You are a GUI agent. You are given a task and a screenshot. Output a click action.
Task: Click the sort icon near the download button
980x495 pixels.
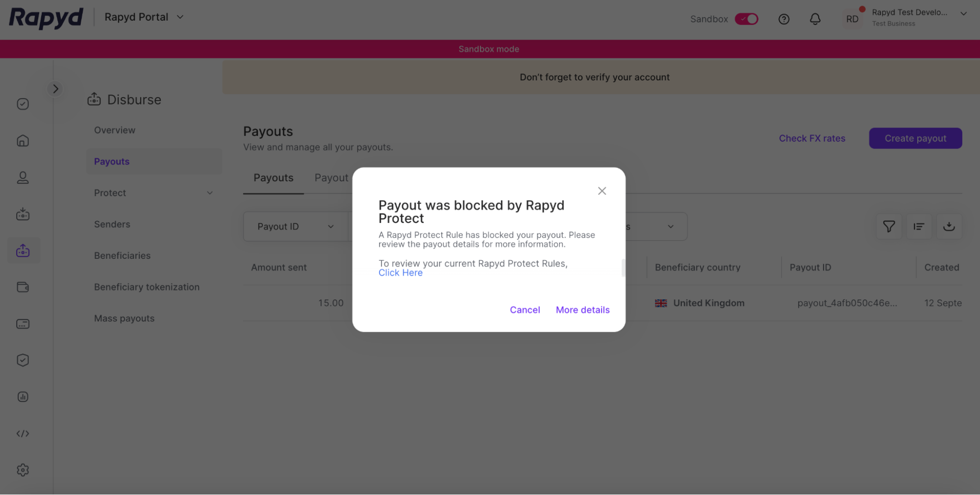[919, 226]
